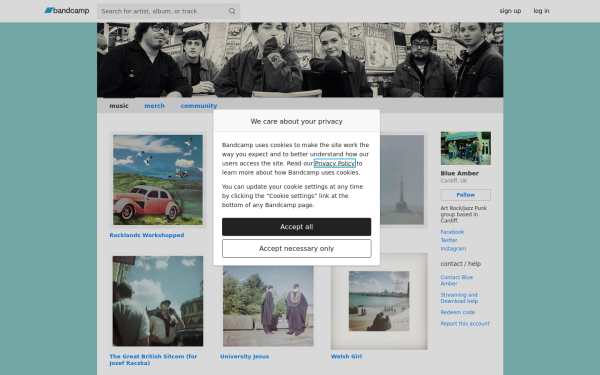Select the music tab
The width and height of the screenshot is (600, 375).
[x=119, y=106]
